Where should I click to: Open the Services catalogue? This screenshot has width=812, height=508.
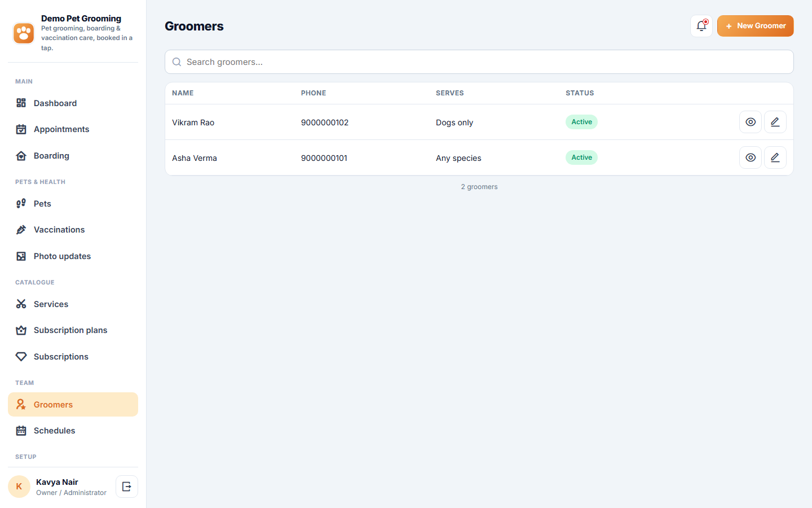click(73, 304)
